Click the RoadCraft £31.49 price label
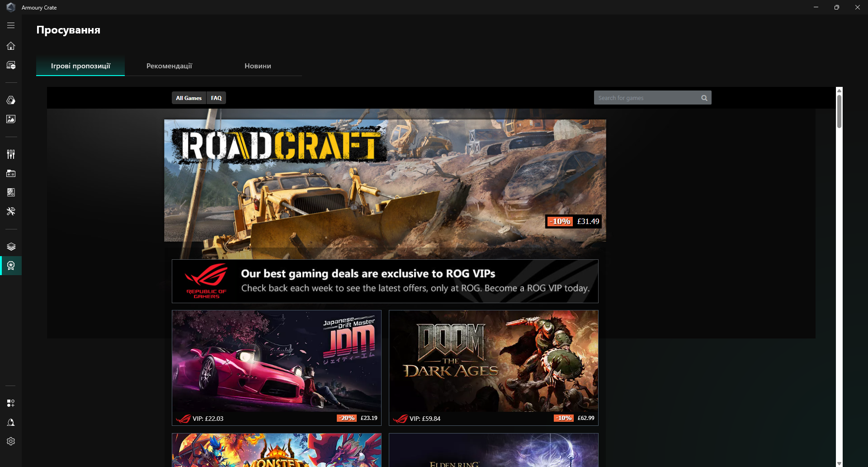868x467 pixels. coord(588,221)
